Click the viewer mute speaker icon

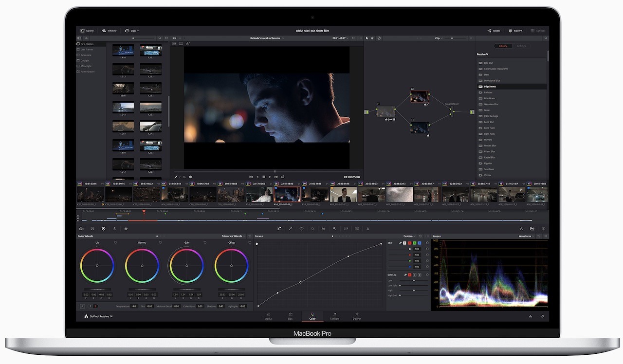(190, 177)
